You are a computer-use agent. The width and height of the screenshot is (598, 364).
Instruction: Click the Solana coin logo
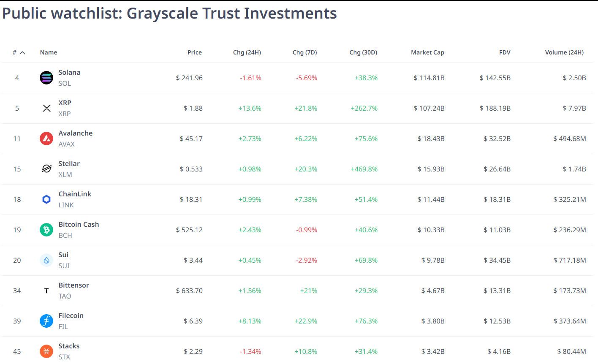[46, 78]
